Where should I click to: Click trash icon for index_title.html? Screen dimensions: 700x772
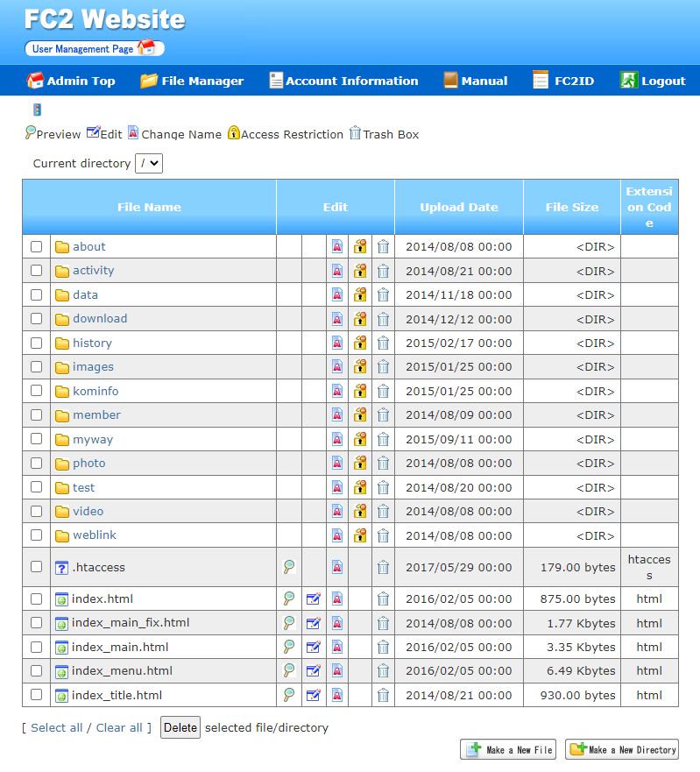pyautogui.click(x=383, y=695)
